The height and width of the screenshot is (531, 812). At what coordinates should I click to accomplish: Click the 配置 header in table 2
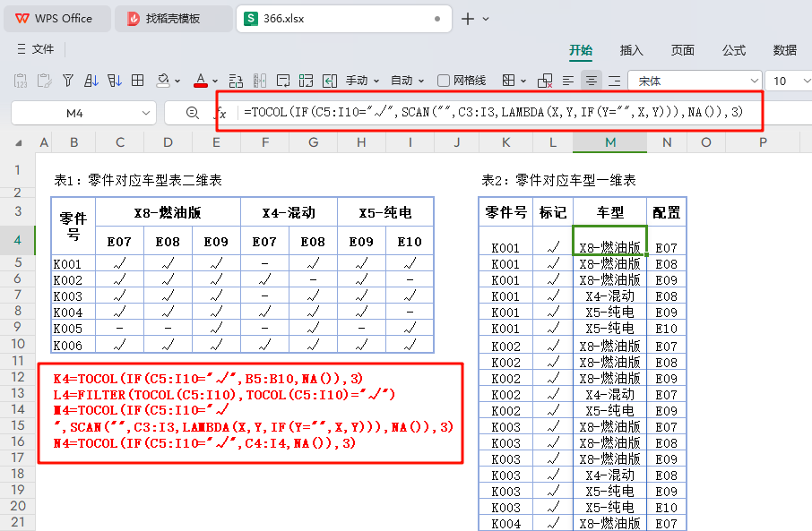click(667, 212)
